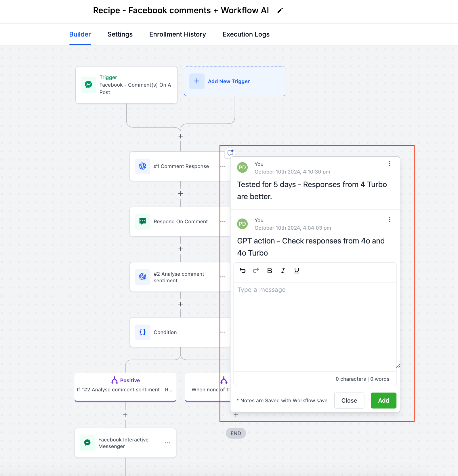Click the sticky note comment icon
Image resolution: width=458 pixels, height=476 pixels.
point(230,153)
